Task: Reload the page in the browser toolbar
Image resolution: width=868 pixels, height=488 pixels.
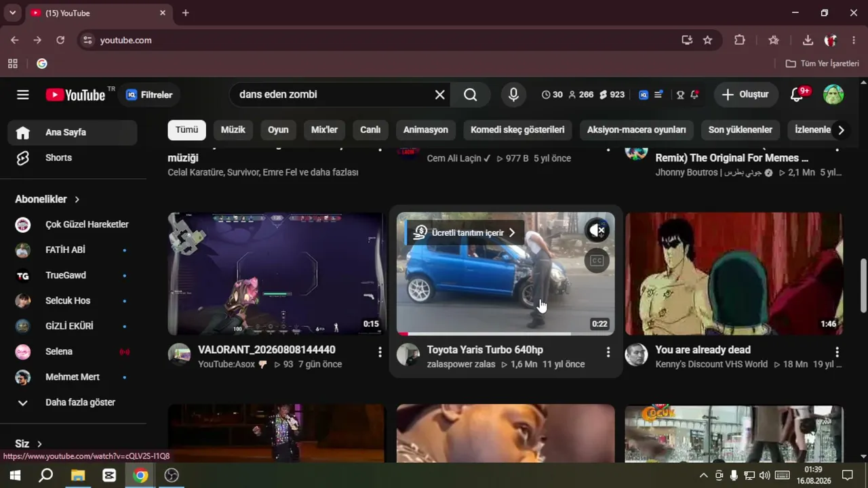Action: pos(60,40)
